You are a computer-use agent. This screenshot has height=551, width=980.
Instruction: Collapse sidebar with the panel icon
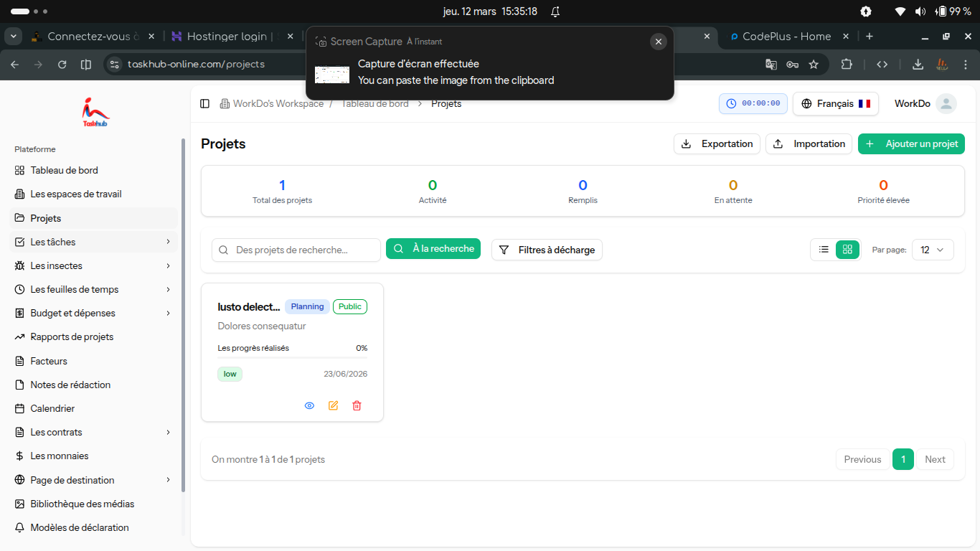[205, 104]
